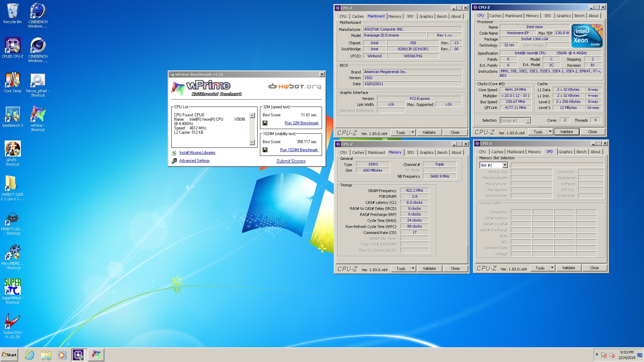
Task: Click the save icon for 1024M score
Action: click(265, 150)
